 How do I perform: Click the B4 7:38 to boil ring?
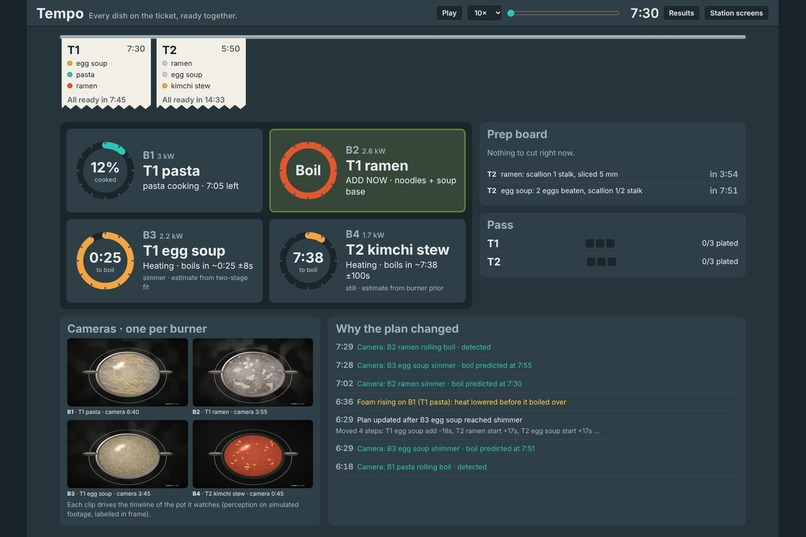coord(308,261)
